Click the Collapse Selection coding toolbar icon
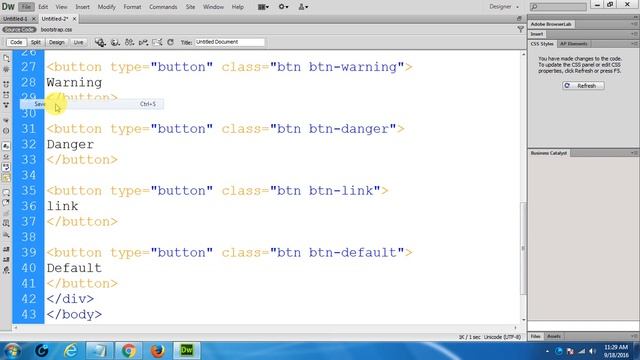This screenshot has width=640, height=360. [6, 95]
